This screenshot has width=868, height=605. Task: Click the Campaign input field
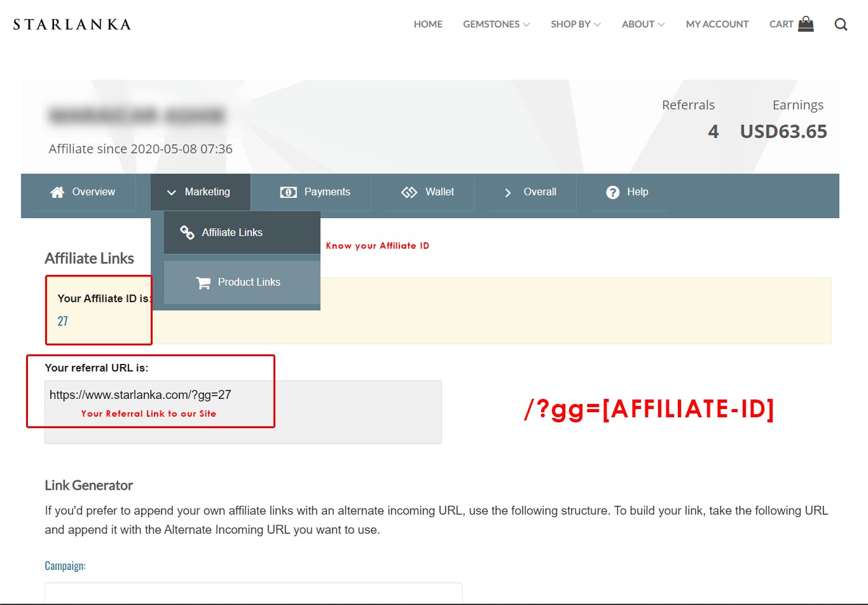click(253, 592)
